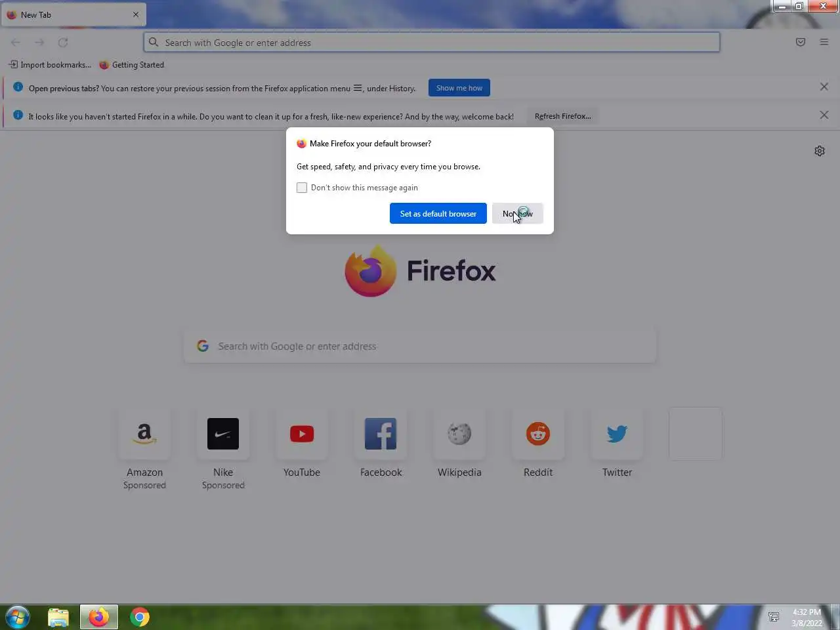840x630 pixels.
Task: Open the Windows Start menu
Action: tap(18, 617)
